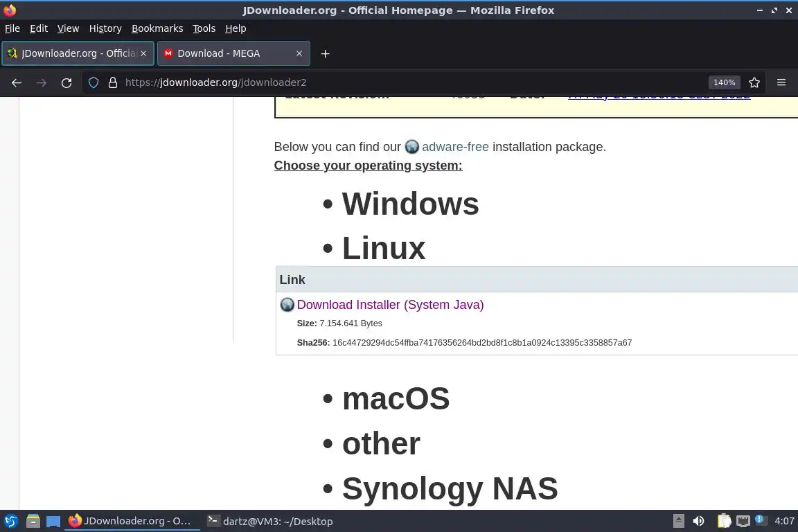
Task: Open the History menu
Action: pos(105,28)
